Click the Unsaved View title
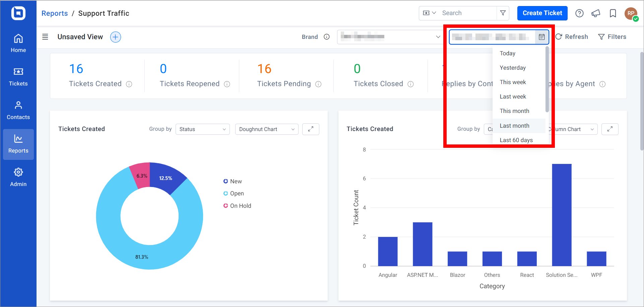This screenshot has width=644, height=307. (x=80, y=37)
